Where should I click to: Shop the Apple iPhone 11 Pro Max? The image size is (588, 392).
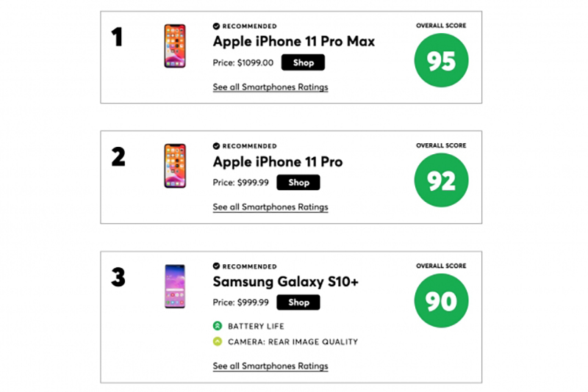click(303, 63)
